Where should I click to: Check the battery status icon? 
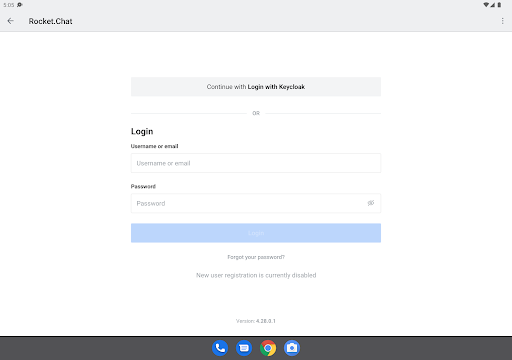pyautogui.click(x=499, y=5)
